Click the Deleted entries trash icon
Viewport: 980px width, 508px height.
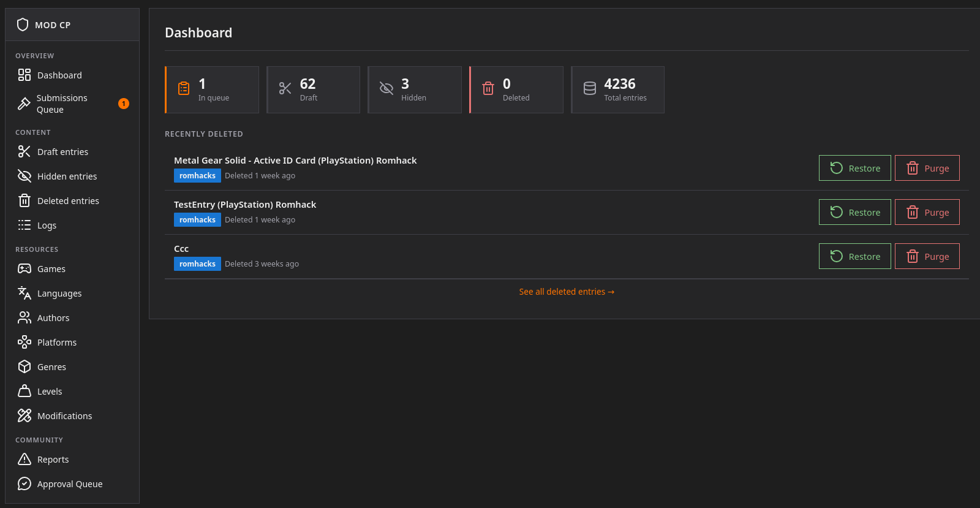click(x=24, y=200)
